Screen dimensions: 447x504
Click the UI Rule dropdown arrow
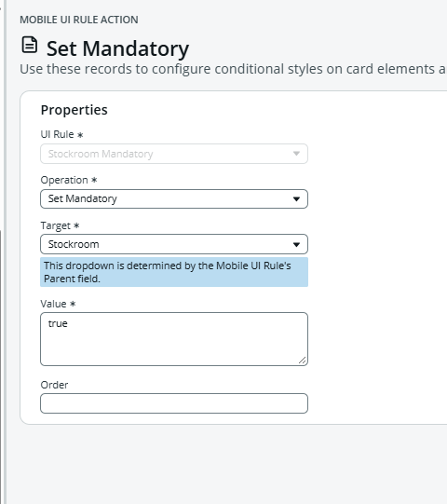pyautogui.click(x=296, y=154)
